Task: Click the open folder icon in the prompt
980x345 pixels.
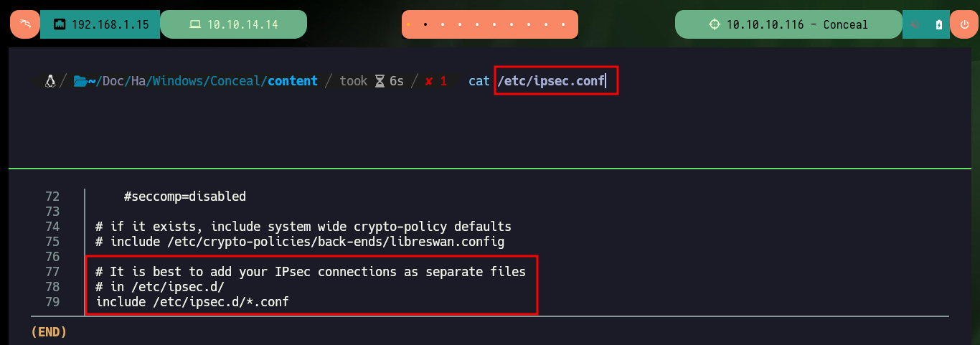Action: [x=80, y=81]
